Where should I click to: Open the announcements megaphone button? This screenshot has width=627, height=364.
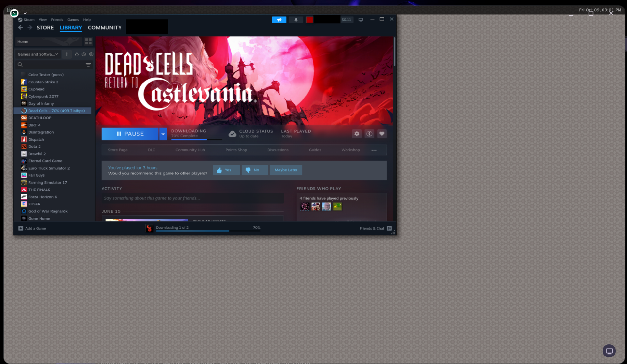[279, 20]
